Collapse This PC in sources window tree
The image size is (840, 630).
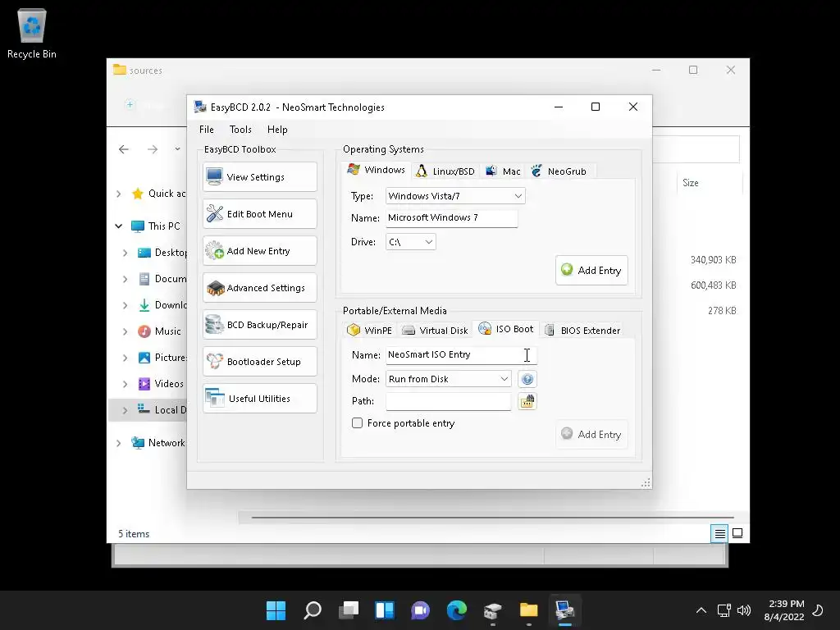(x=118, y=226)
